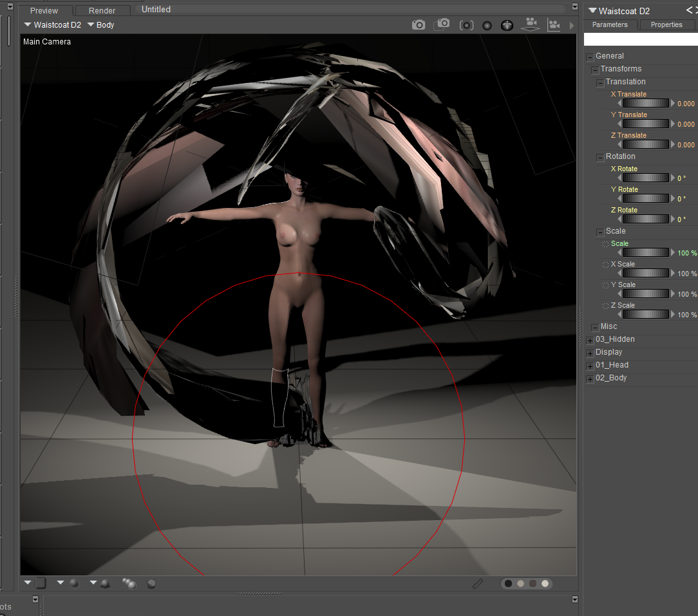Expand the 02_Body group
698x616 pixels.
590,379
